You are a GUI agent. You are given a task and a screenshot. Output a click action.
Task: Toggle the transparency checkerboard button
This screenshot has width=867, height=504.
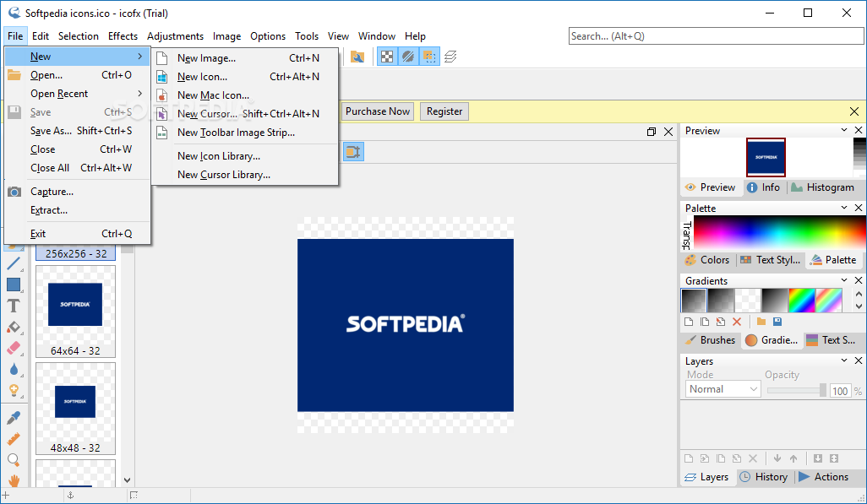click(387, 57)
